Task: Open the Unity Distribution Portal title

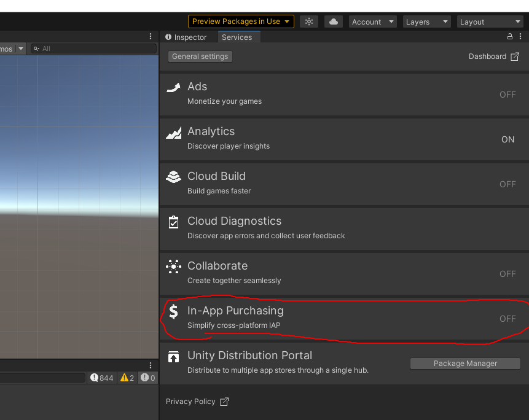Action: (249, 356)
